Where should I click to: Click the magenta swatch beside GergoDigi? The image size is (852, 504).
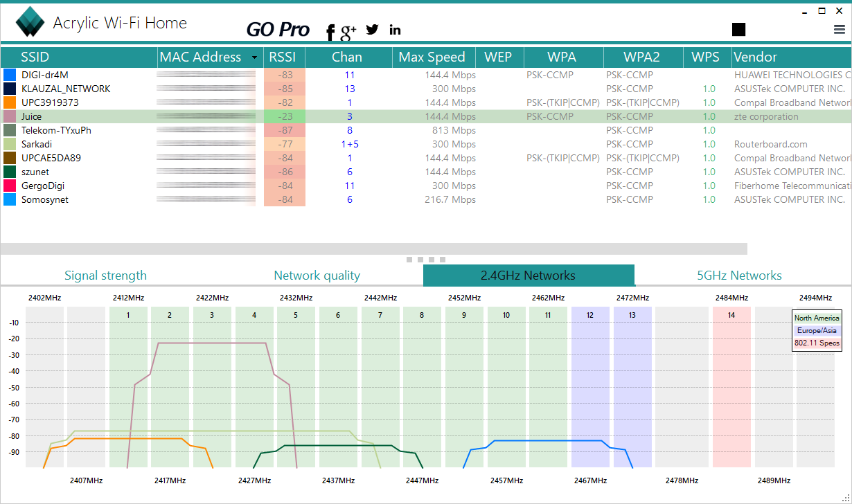pos(10,186)
